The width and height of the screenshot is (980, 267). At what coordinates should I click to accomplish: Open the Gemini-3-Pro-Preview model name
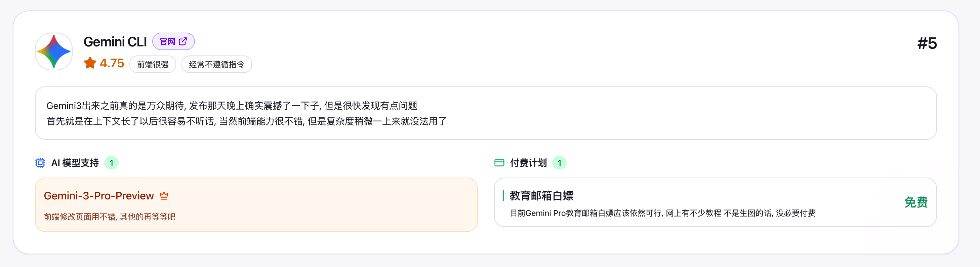click(99, 196)
